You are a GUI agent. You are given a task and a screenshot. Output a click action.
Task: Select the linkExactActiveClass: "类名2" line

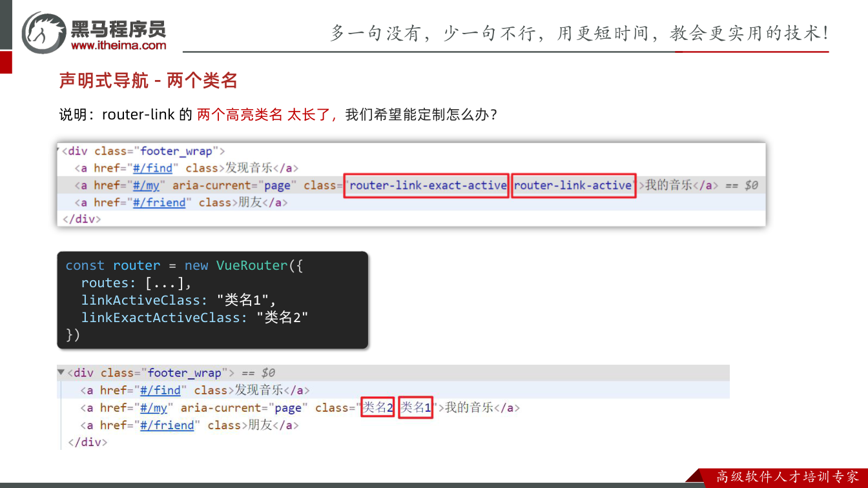pyautogui.click(x=194, y=318)
